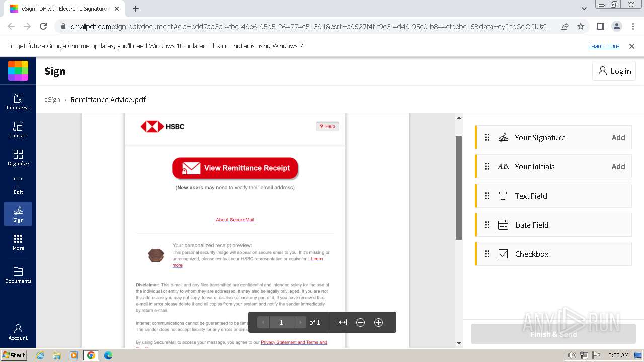The image size is (644, 362).
Task: Go to next page arrow
Action: point(300,322)
